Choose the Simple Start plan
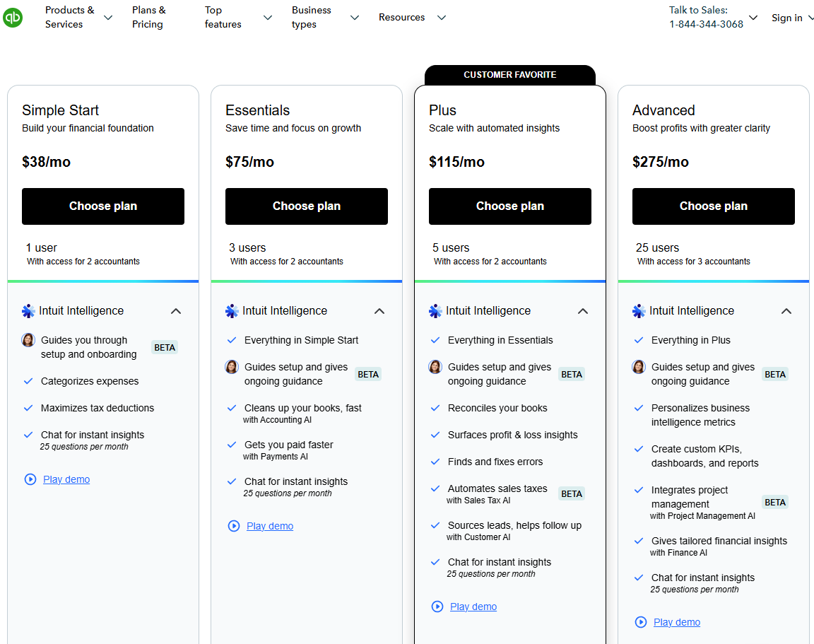814x644 pixels. (x=102, y=206)
